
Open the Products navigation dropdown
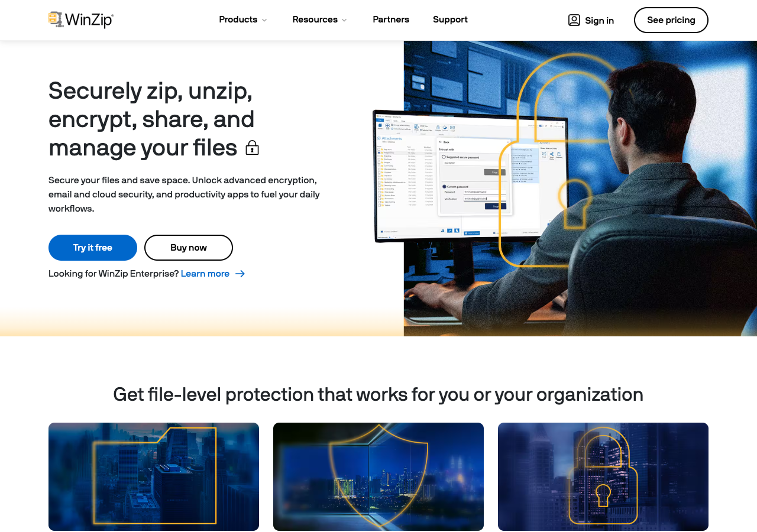point(238,20)
